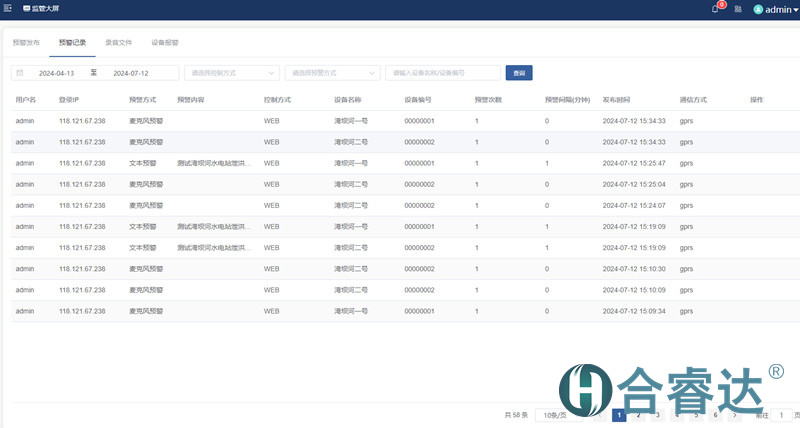800x428 pixels.
Task: Go to page 6 in pagination
Action: (715, 414)
